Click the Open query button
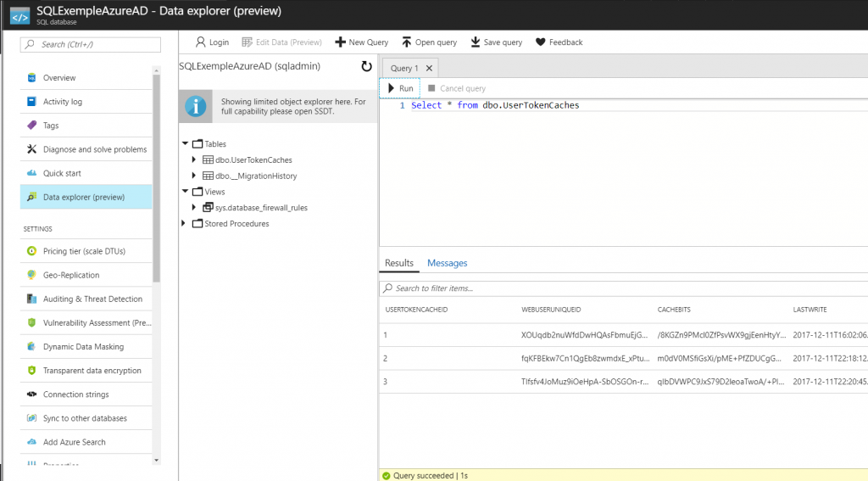Viewport: 868px width, 481px height. coord(430,42)
